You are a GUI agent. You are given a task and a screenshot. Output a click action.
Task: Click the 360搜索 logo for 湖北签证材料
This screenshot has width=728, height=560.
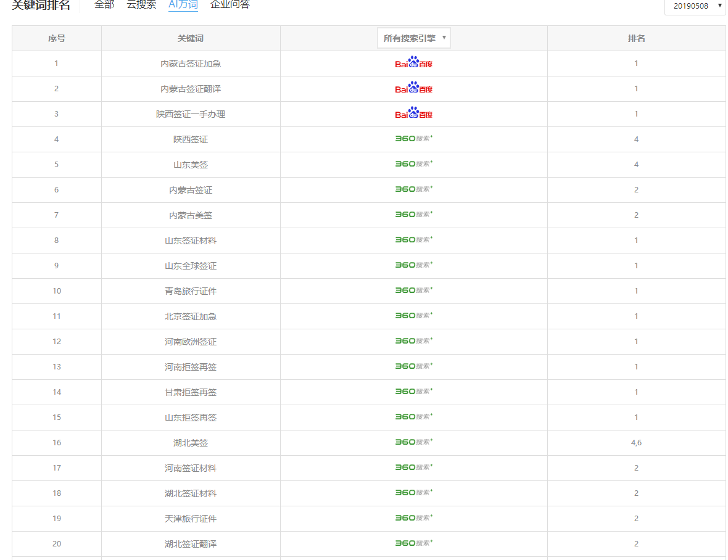click(x=414, y=493)
